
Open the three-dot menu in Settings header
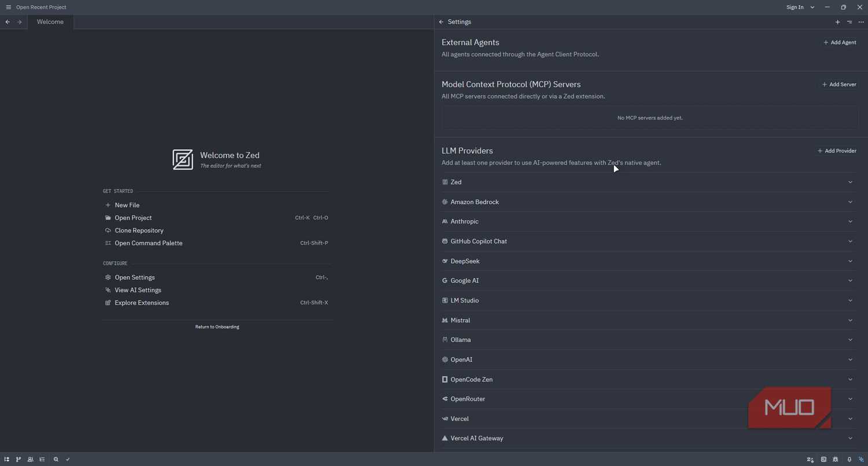pos(861,22)
